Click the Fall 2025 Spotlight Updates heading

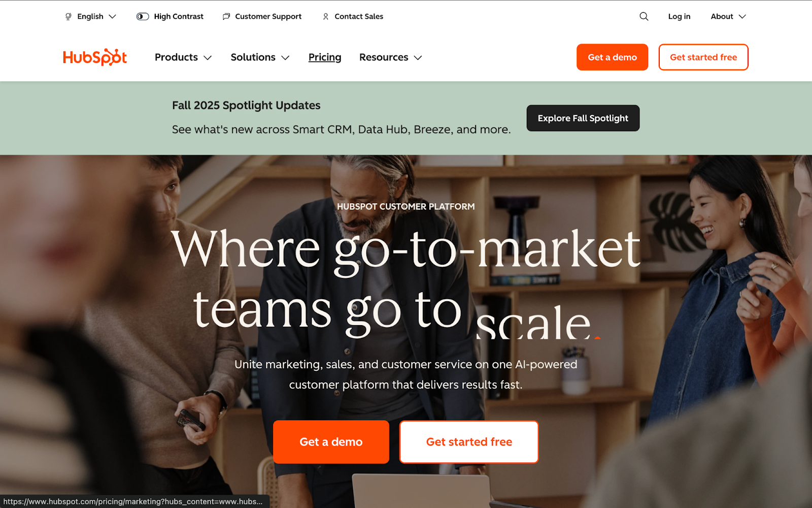tap(246, 105)
